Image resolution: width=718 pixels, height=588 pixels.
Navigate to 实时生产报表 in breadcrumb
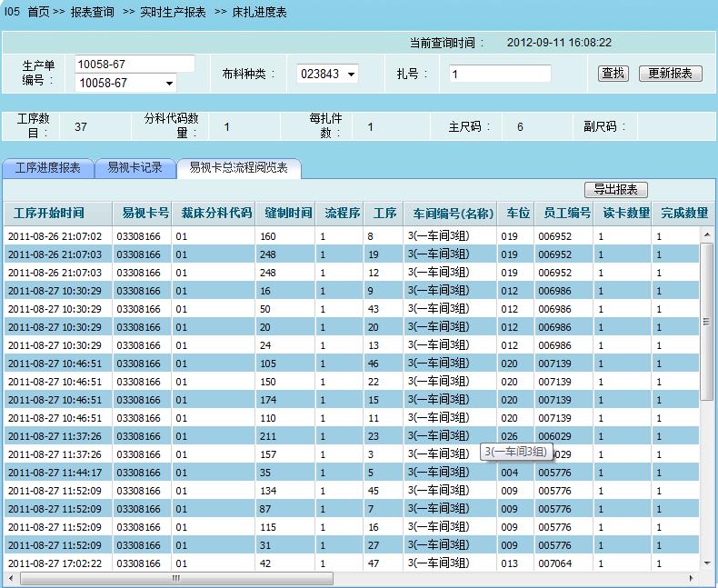(173, 12)
